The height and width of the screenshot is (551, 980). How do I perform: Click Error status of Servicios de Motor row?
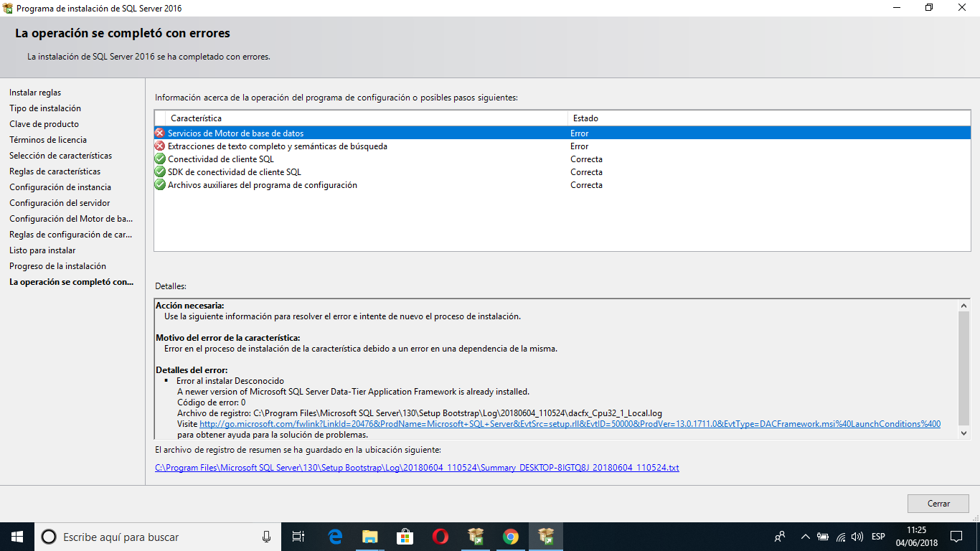pos(580,133)
